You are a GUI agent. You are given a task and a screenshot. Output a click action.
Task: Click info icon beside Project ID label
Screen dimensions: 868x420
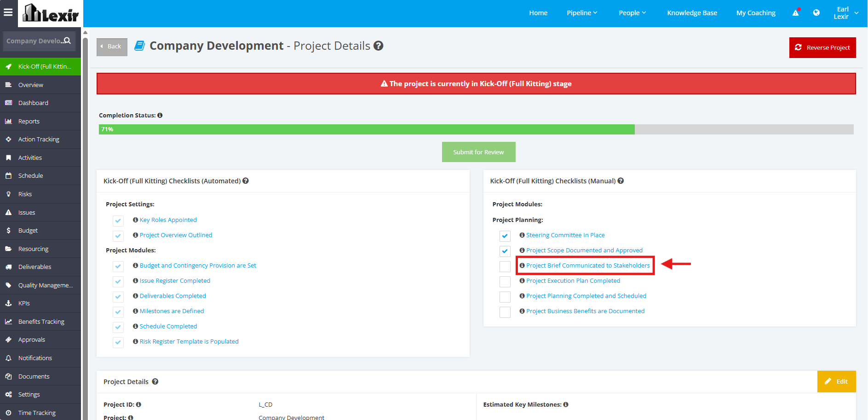point(138,404)
